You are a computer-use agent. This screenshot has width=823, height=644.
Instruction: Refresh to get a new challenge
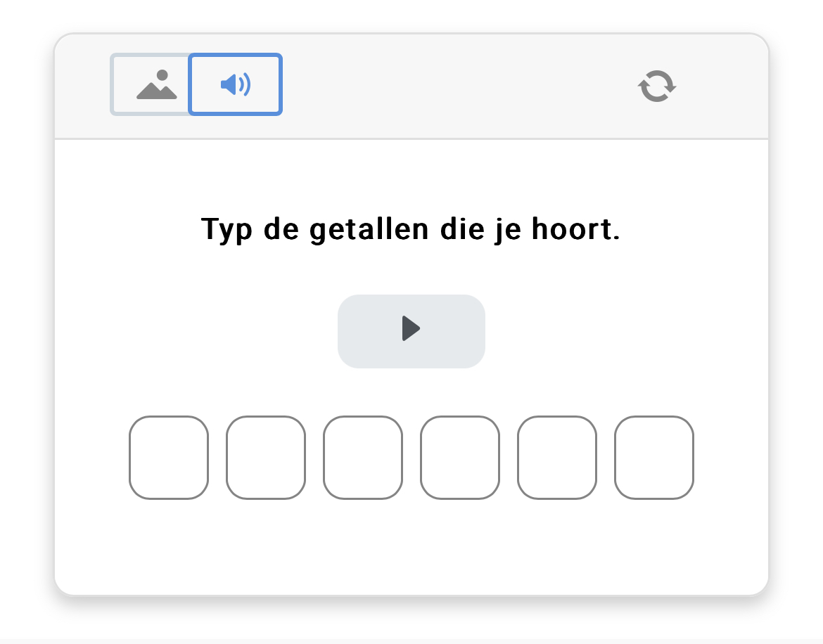(657, 86)
